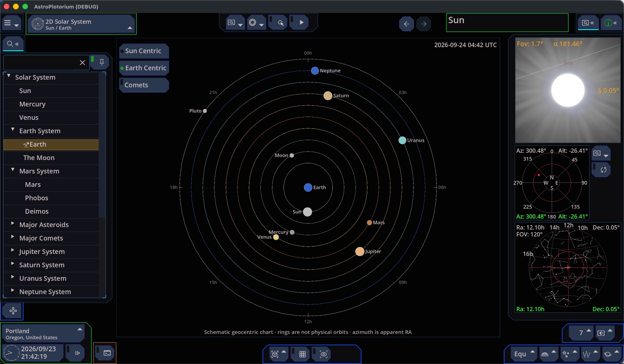Select the Sun Centric view option
The height and width of the screenshot is (364, 624).
click(144, 51)
